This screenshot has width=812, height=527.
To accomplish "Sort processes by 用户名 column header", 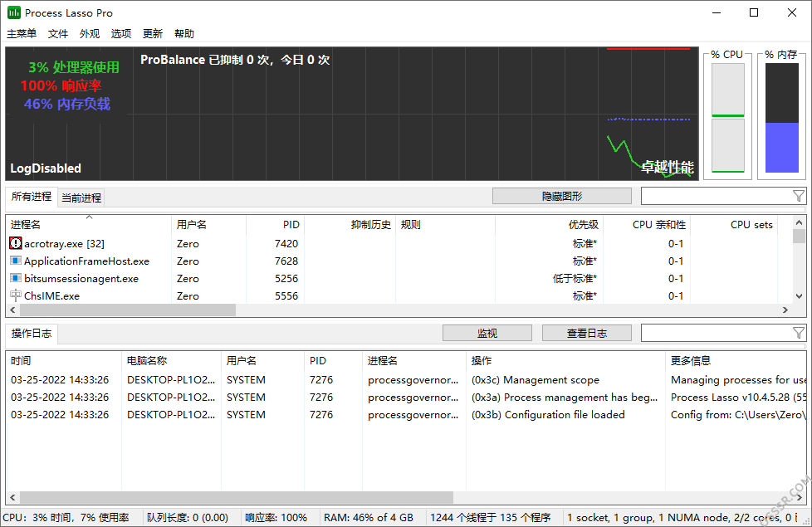I will click(x=208, y=225).
